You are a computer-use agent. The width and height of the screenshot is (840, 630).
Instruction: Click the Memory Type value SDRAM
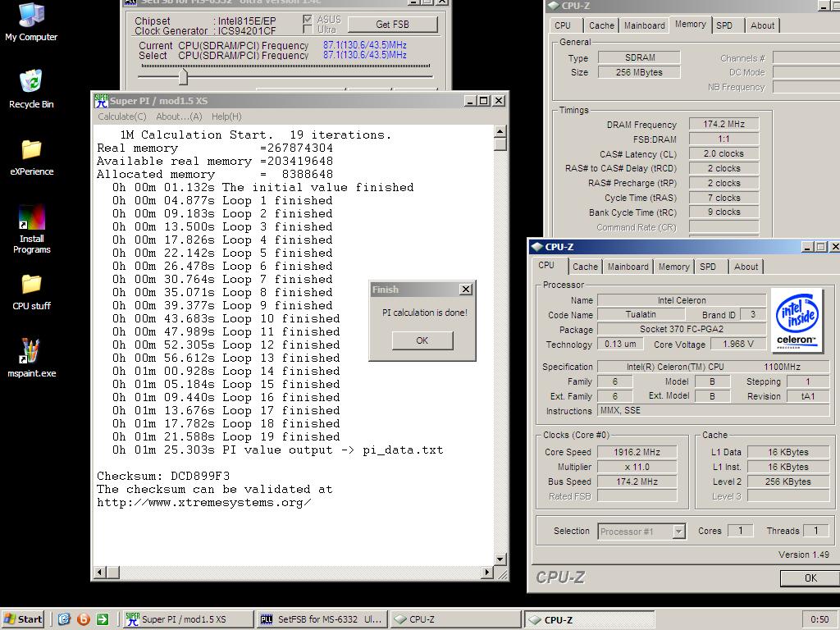[639, 57]
